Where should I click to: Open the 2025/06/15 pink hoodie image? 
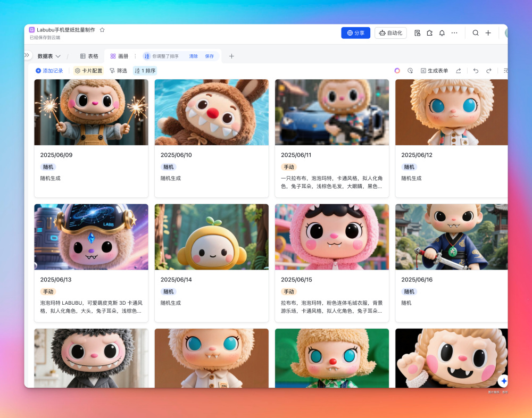click(332, 237)
